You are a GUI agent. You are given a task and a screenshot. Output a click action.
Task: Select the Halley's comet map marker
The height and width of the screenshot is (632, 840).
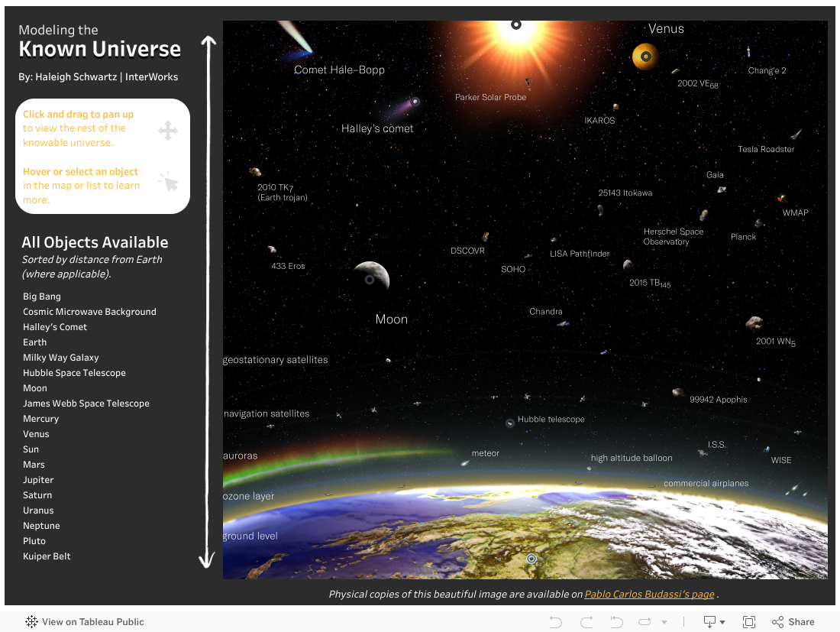point(415,102)
